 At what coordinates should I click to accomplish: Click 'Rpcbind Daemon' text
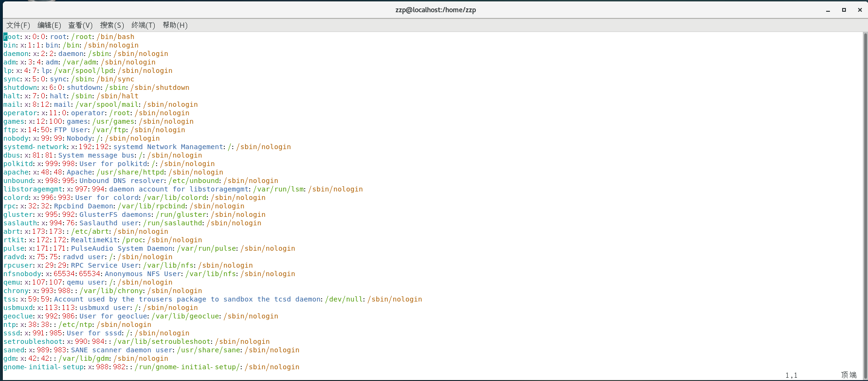point(84,206)
